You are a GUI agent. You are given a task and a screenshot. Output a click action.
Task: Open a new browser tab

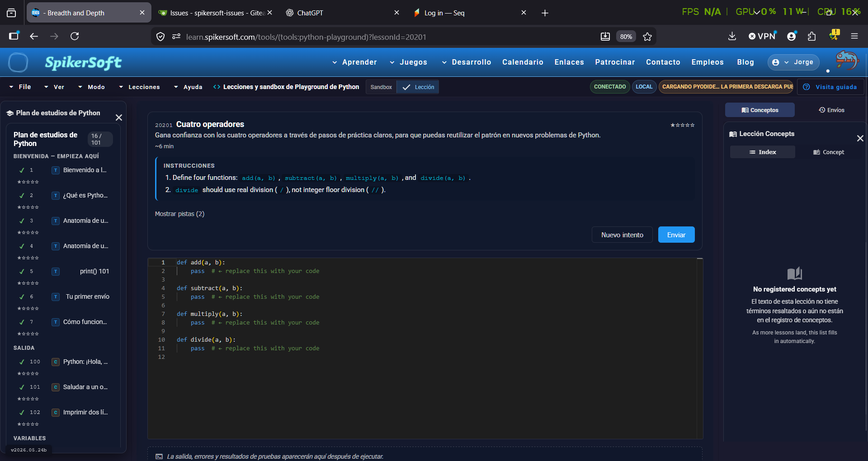tap(545, 13)
